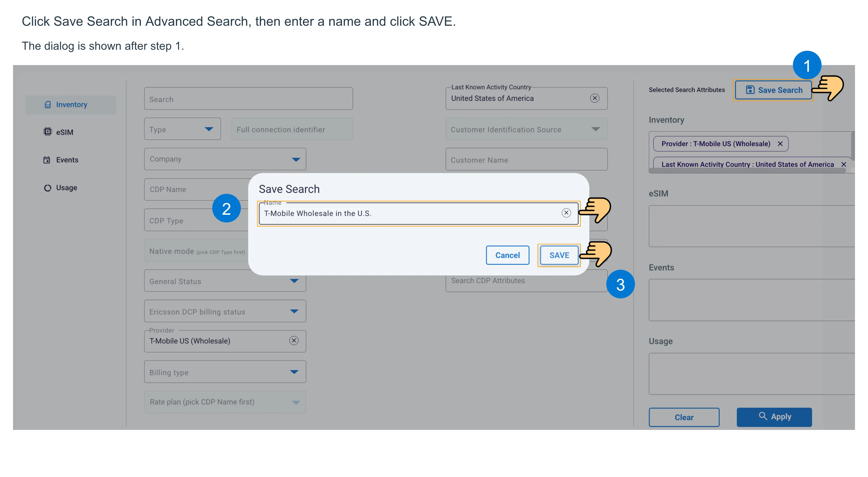Image resolution: width=868 pixels, height=477 pixels.
Task: Clear the Last Known Activity Country field
Action: point(594,98)
